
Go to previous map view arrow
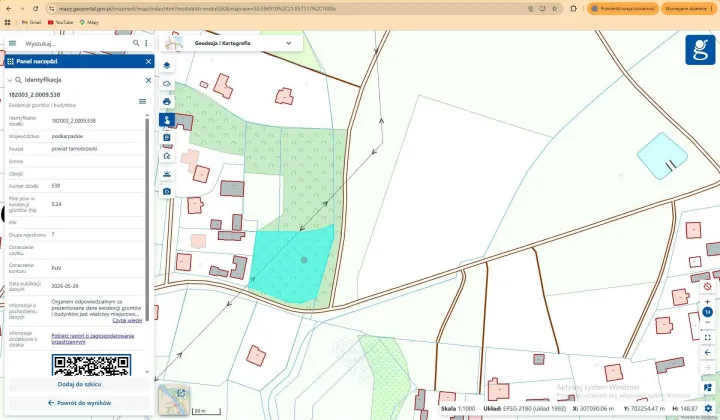(x=707, y=353)
